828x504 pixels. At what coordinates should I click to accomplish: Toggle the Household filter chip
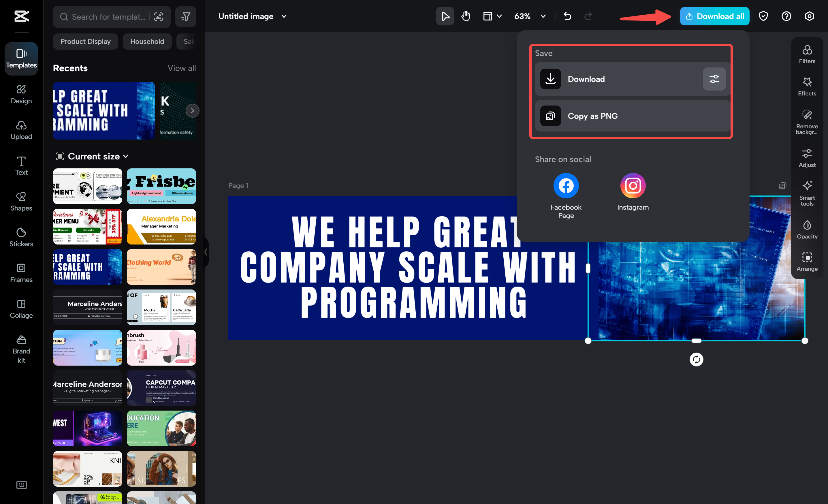pos(147,41)
